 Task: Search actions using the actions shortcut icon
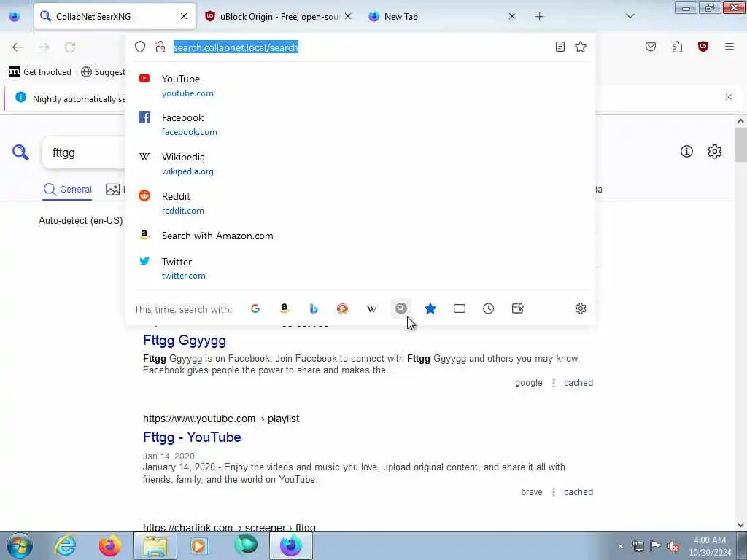[518, 308]
